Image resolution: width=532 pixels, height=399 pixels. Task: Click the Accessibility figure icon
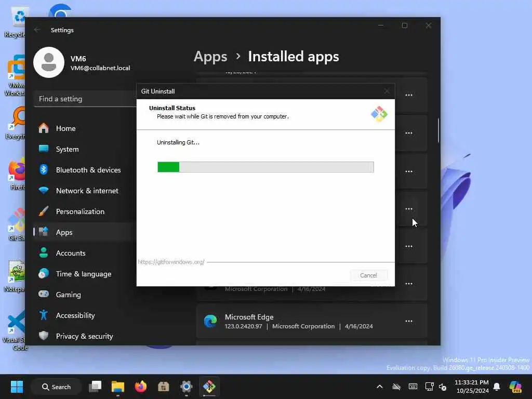point(44,315)
